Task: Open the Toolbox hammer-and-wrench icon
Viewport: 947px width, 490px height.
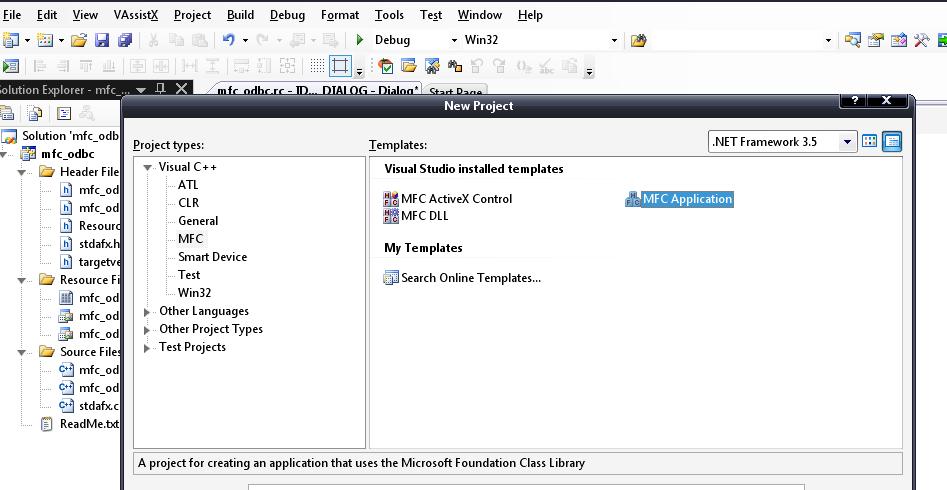Action: [x=921, y=40]
